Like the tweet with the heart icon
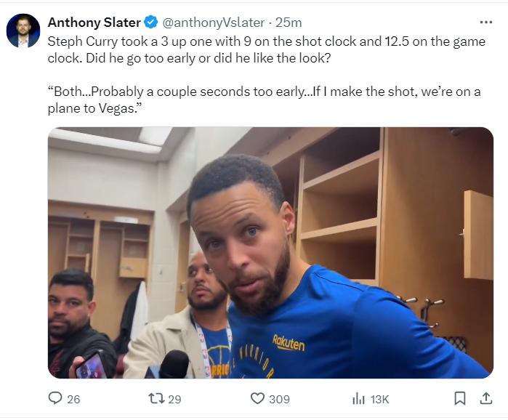The width and height of the screenshot is (508, 420). (x=257, y=398)
